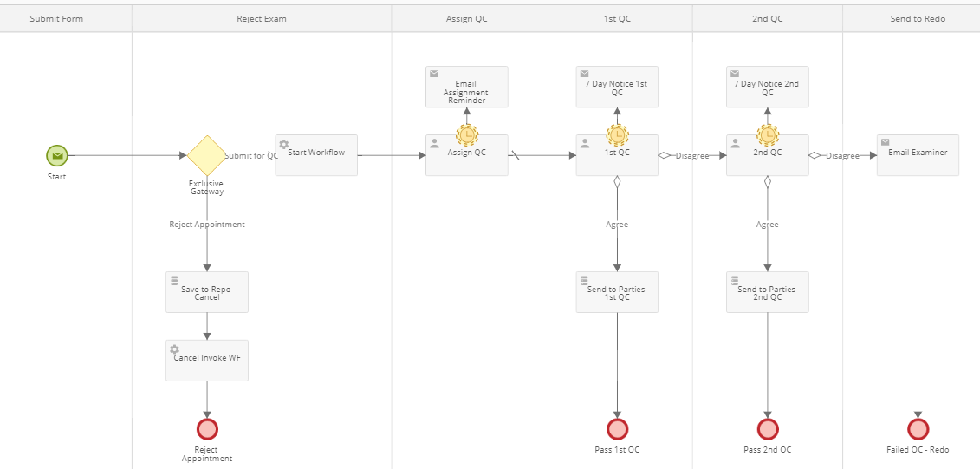This screenshot has width=980, height=469.
Task: Click the timer event on 1st QC task
Action: pos(617,134)
